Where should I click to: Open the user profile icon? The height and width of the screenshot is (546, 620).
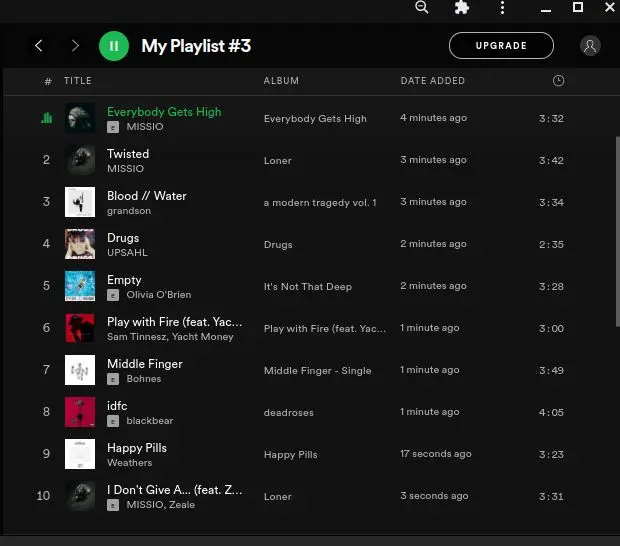click(590, 45)
